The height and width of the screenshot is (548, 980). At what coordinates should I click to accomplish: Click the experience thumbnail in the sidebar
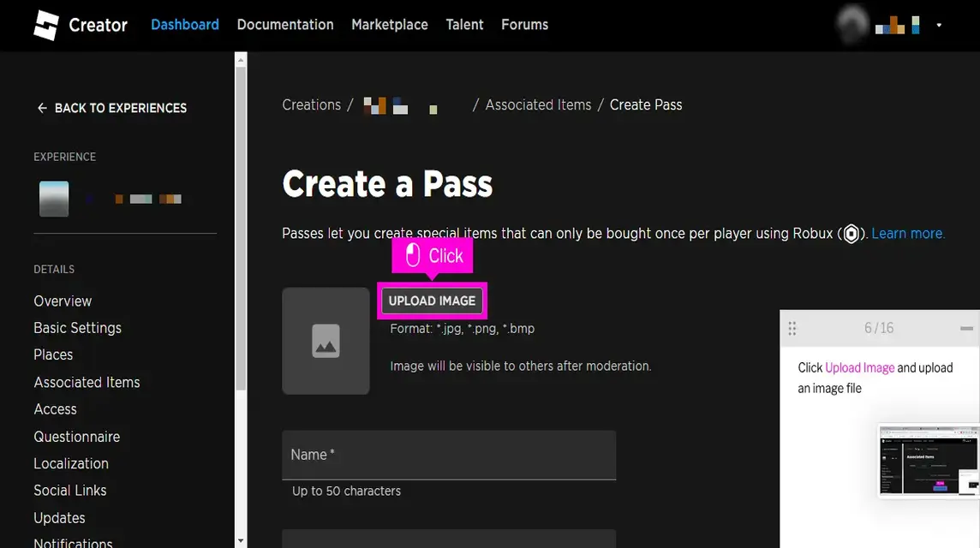coord(53,198)
